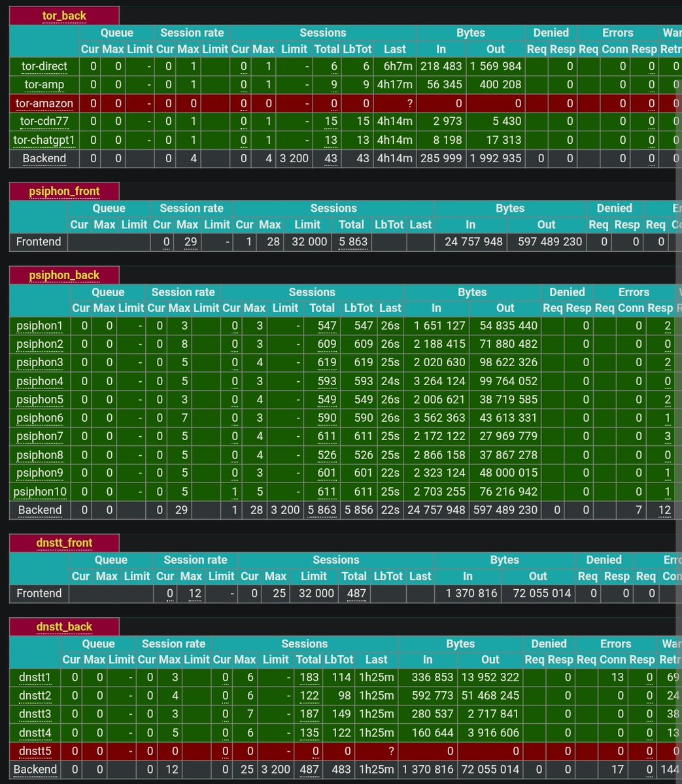Click dnstt2 server name

click(35, 696)
